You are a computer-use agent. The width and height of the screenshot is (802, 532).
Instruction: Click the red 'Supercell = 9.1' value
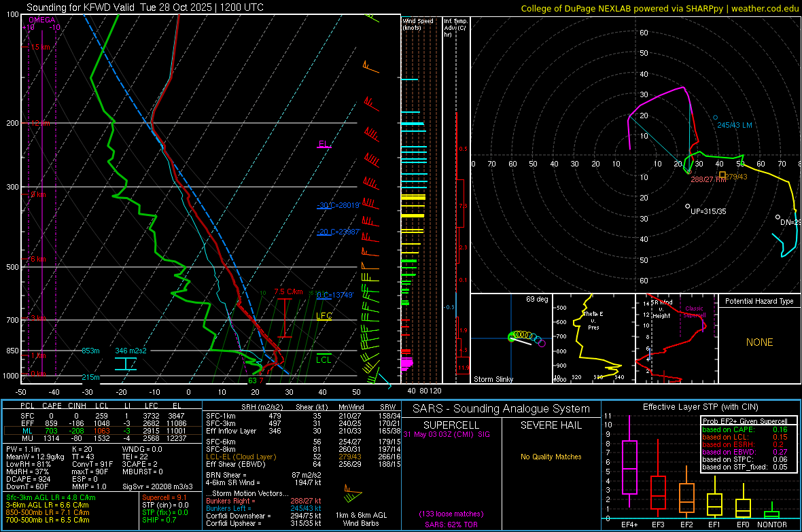click(164, 497)
